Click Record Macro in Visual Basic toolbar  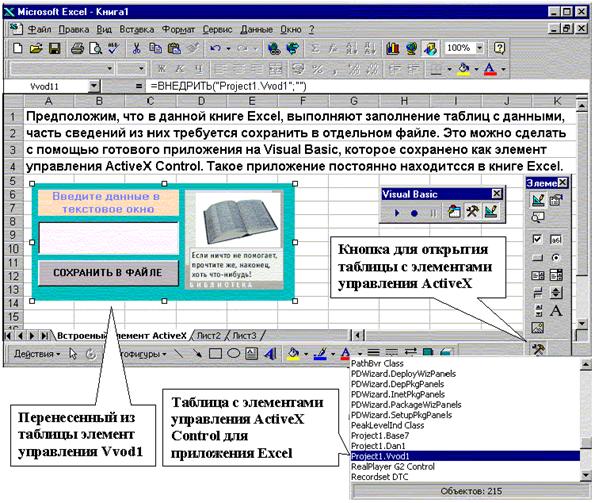(x=414, y=213)
